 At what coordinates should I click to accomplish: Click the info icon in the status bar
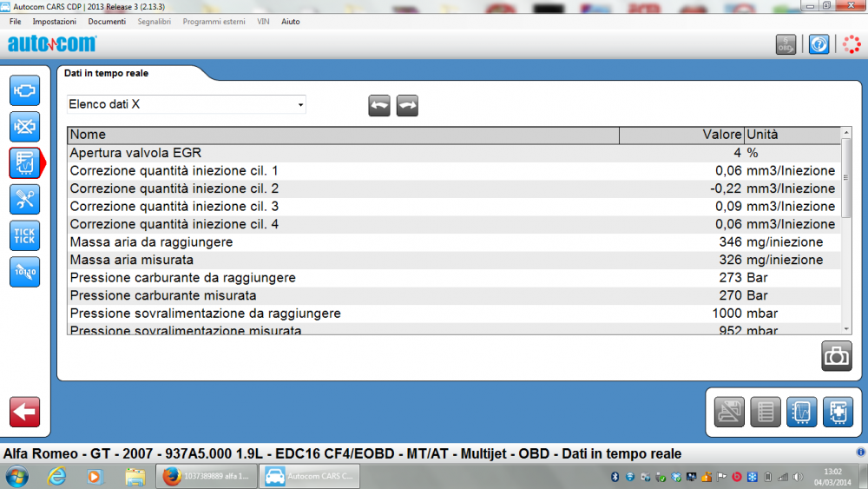[x=861, y=453]
